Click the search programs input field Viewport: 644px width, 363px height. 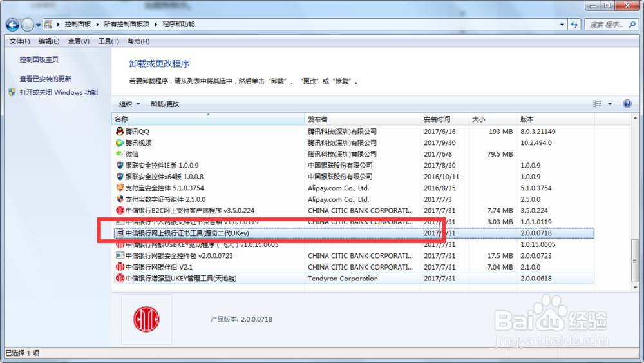(x=607, y=25)
